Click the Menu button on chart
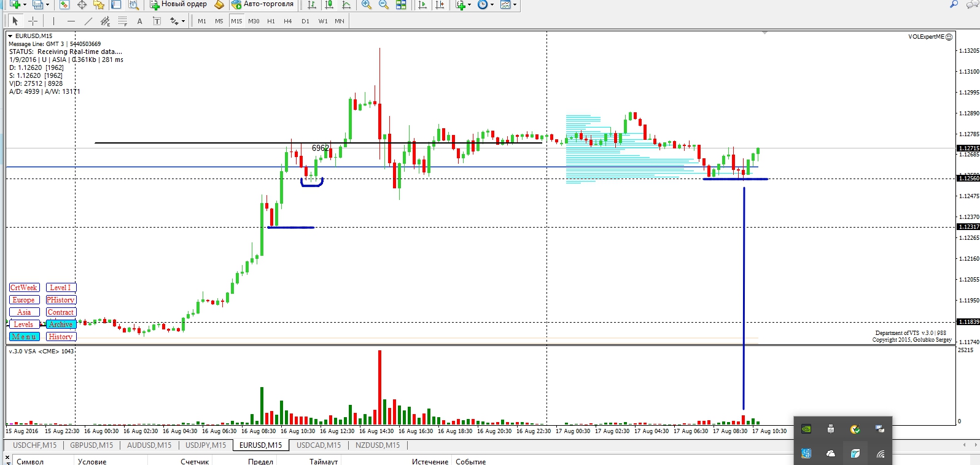The width and height of the screenshot is (980, 465). pos(24,337)
